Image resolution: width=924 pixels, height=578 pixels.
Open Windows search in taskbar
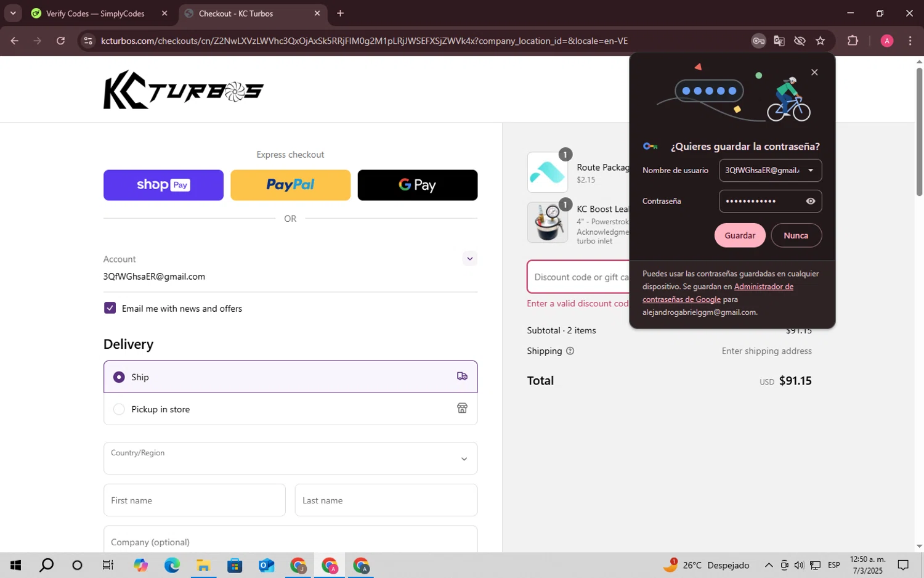pyautogui.click(x=46, y=565)
